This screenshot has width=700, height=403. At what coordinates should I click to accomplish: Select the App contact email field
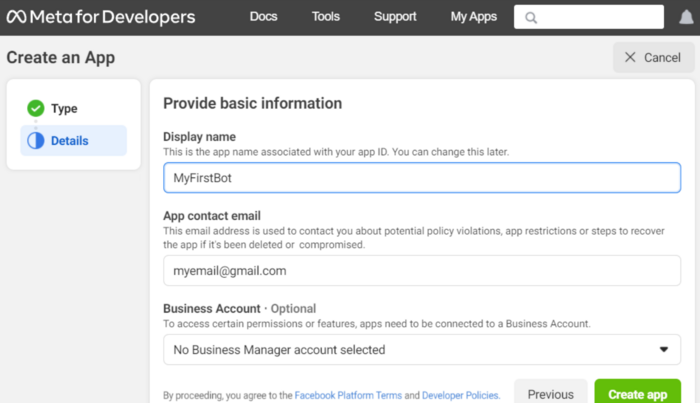point(421,271)
